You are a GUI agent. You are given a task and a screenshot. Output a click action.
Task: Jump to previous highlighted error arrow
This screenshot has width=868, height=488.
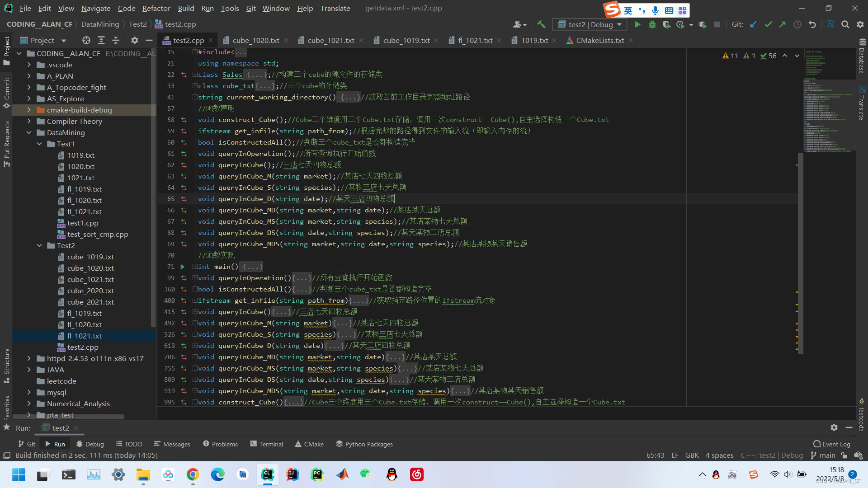(785, 56)
